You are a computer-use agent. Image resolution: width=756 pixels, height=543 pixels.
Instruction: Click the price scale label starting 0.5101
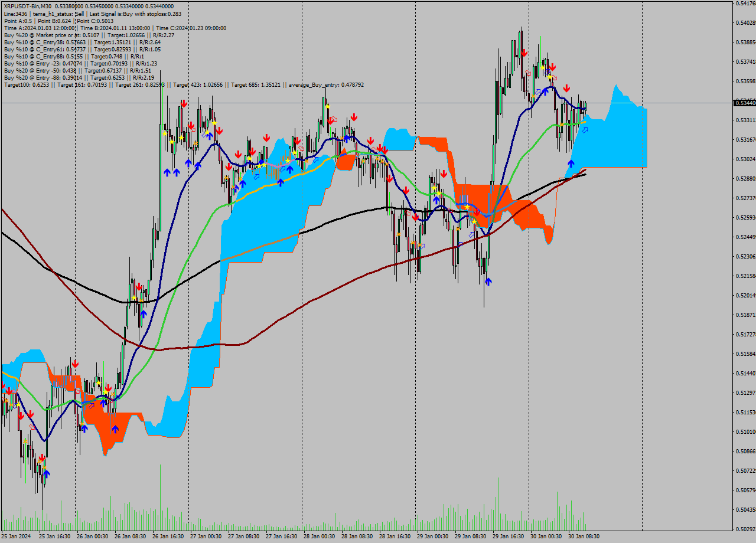[x=745, y=432]
